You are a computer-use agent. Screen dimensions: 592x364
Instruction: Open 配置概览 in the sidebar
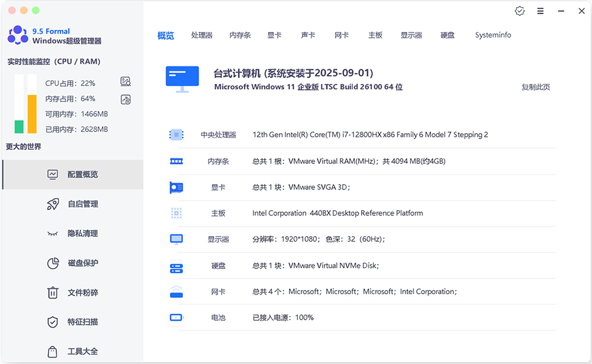(x=73, y=175)
